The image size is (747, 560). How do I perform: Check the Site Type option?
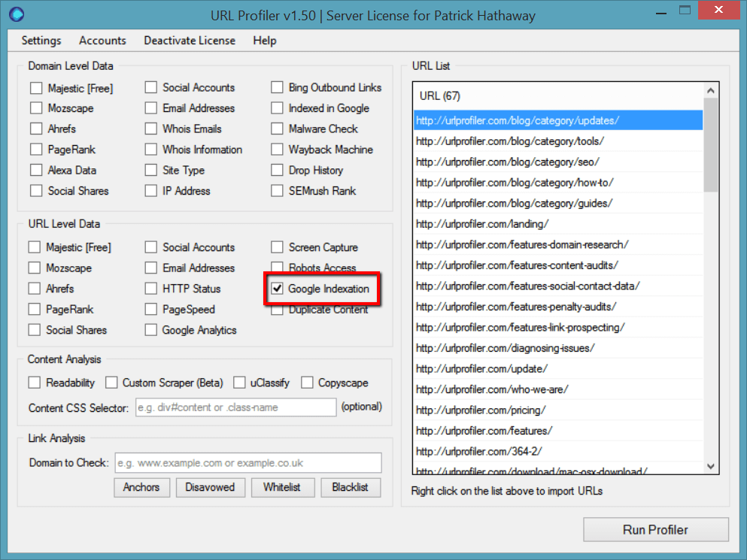[151, 170]
